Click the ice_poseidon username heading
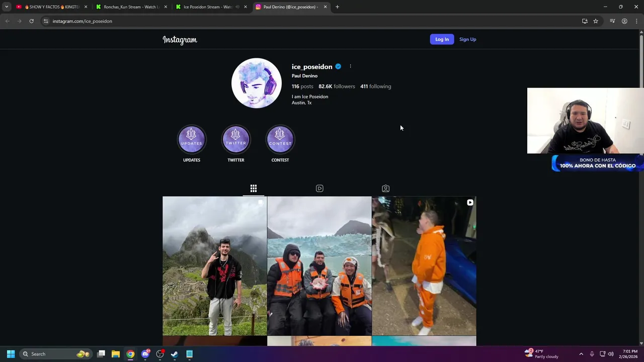 tap(312, 66)
